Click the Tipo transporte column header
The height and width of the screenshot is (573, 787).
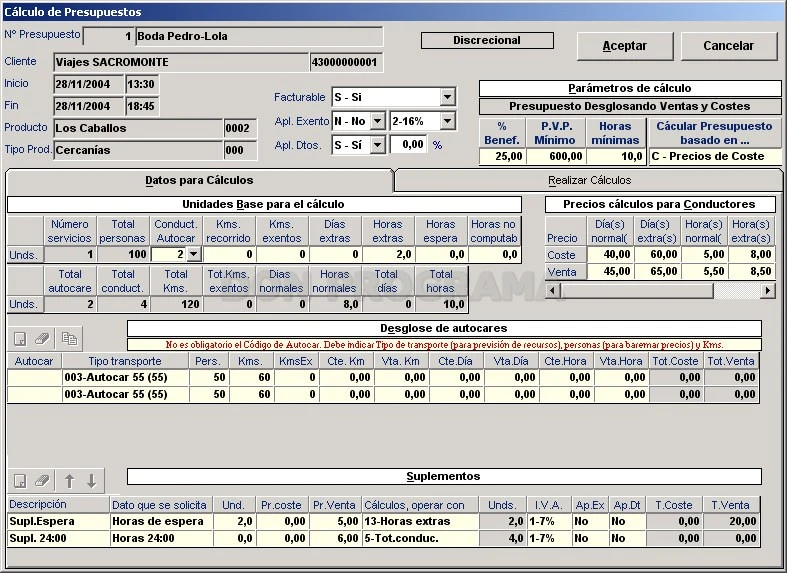click(125, 361)
